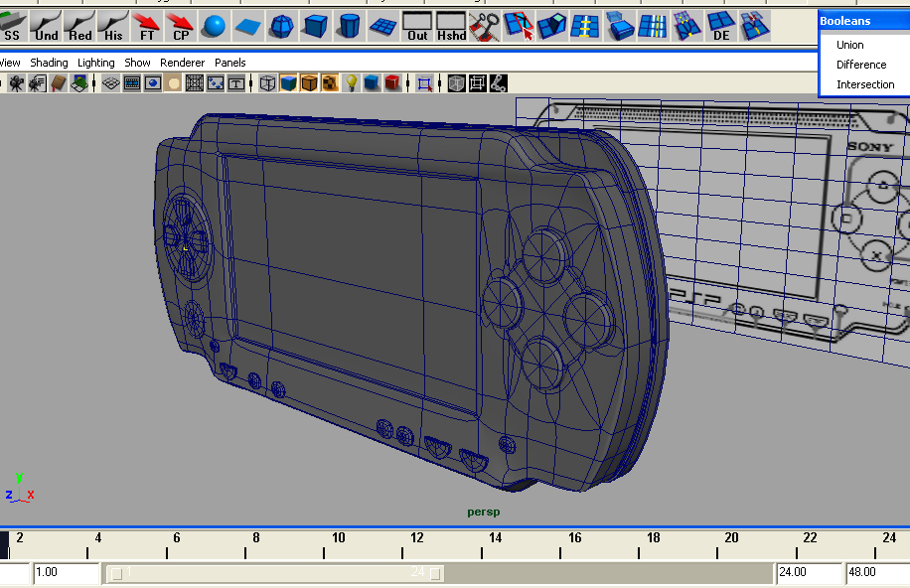The width and height of the screenshot is (910, 588).
Task: Click the scissors shelf icon
Action: (x=485, y=26)
